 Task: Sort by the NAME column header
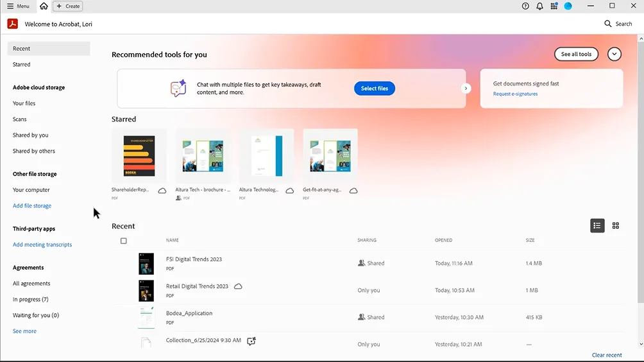pos(172,241)
